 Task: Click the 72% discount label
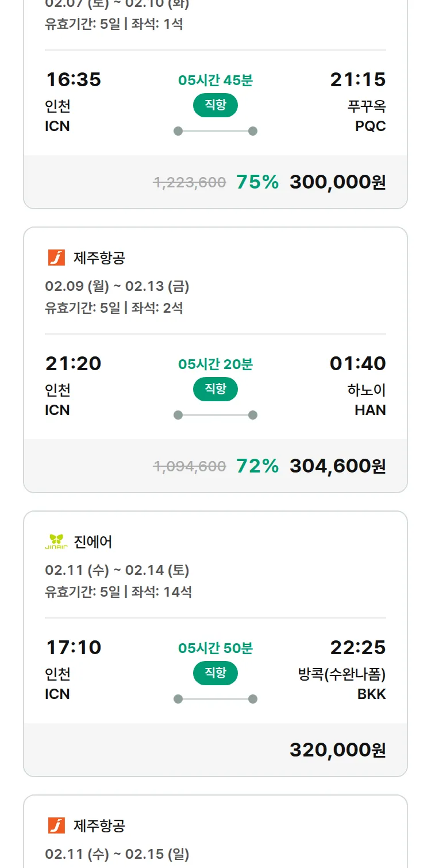pyautogui.click(x=257, y=466)
